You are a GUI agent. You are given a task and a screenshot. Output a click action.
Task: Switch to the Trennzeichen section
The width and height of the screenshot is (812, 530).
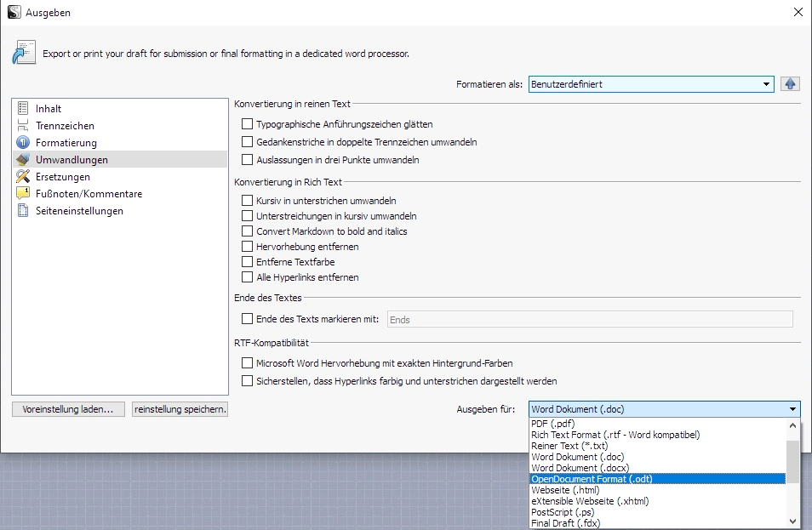coord(120,125)
